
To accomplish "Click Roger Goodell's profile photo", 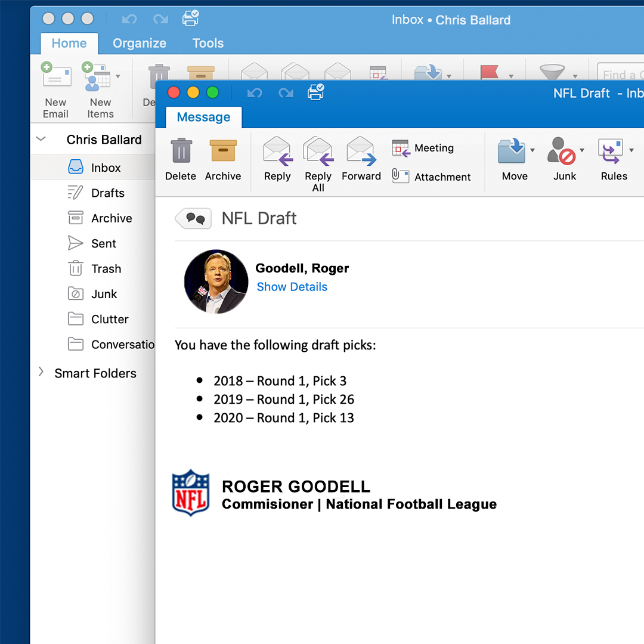I will 216,281.
